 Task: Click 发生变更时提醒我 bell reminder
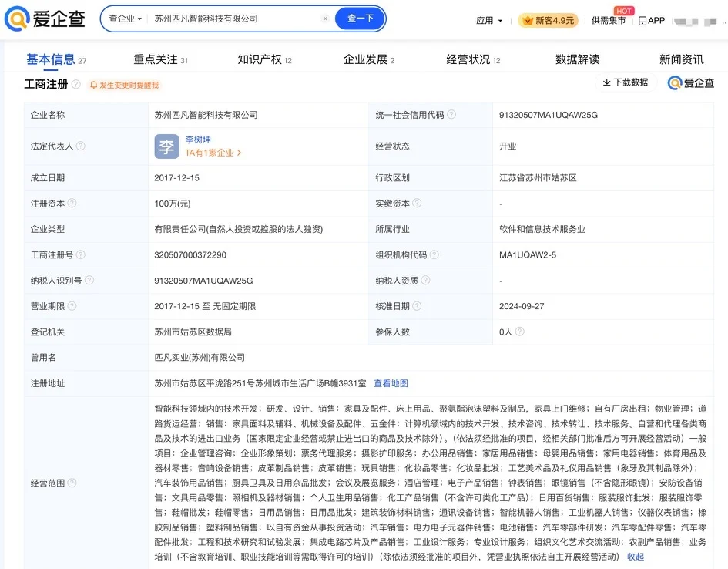124,85
